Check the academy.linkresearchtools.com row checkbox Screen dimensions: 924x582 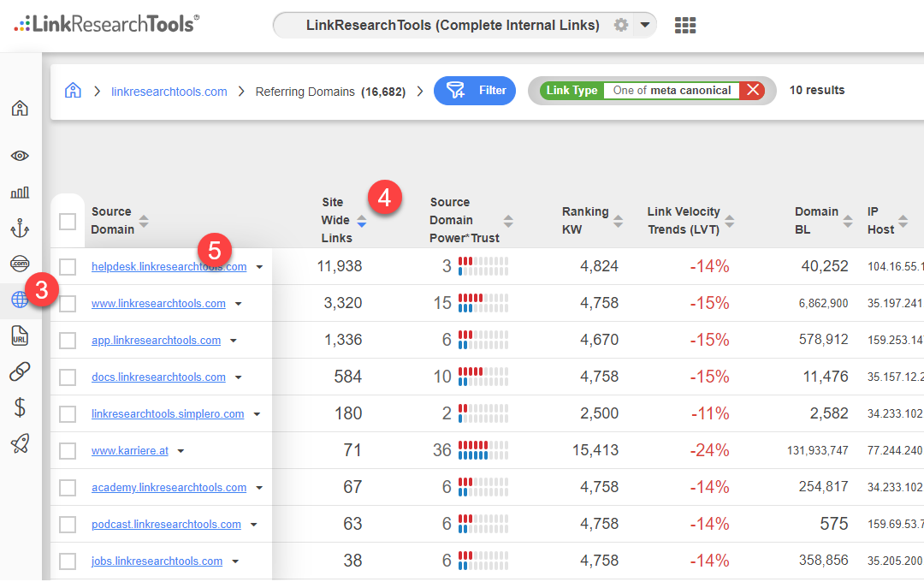coord(68,488)
